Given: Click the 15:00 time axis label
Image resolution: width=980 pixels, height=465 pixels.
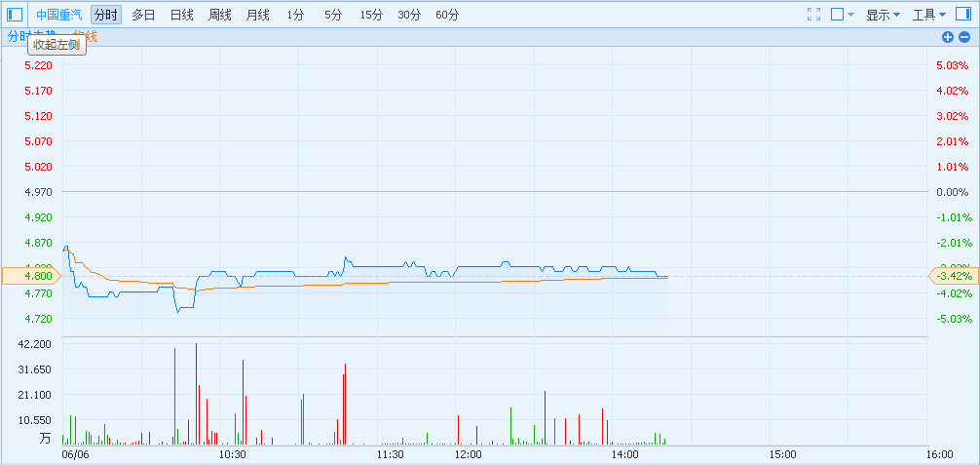Looking at the screenshot, I should coord(782,454).
